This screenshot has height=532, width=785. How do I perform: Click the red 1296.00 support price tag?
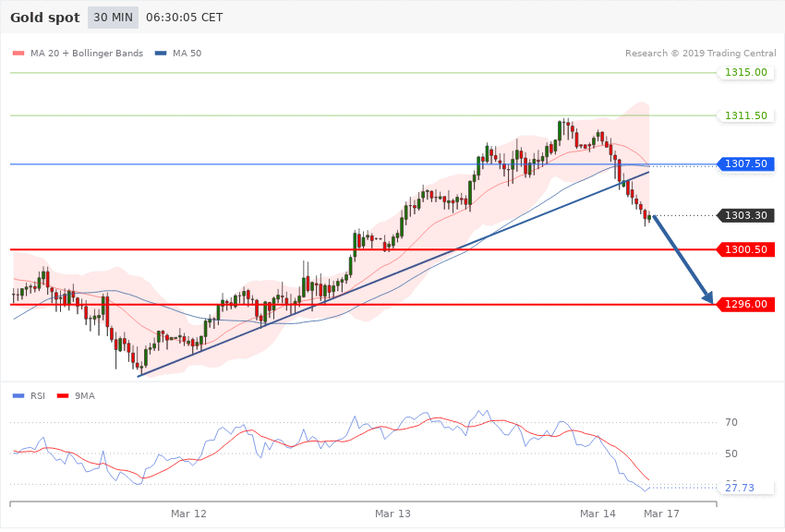(x=746, y=304)
